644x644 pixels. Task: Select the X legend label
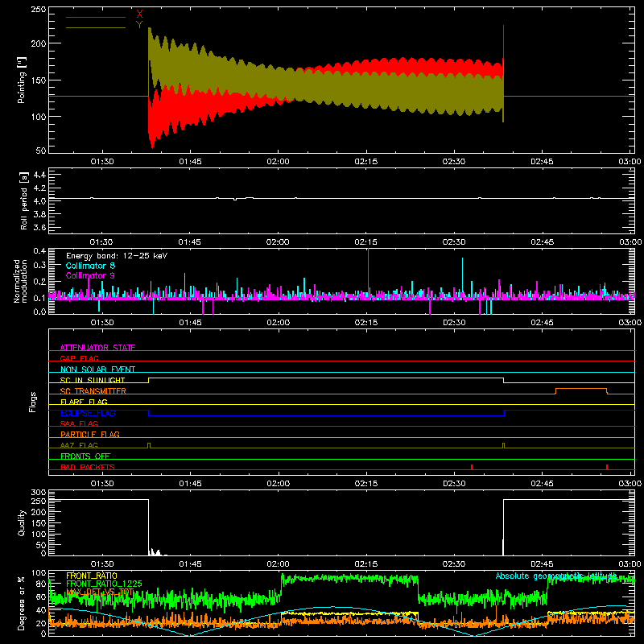pos(139,14)
